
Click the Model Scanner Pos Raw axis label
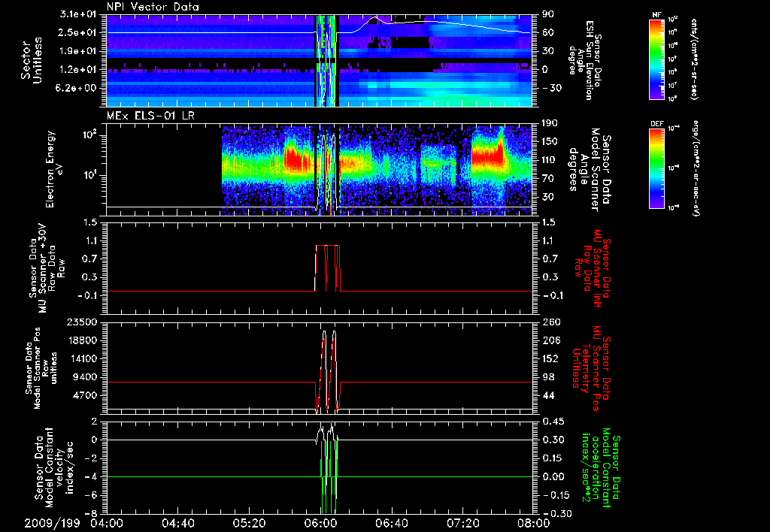coord(41,368)
